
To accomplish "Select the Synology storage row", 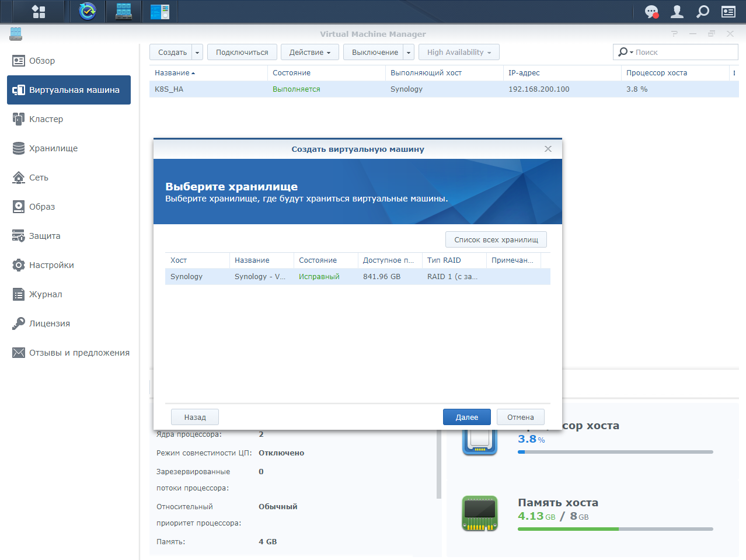I will pos(358,277).
